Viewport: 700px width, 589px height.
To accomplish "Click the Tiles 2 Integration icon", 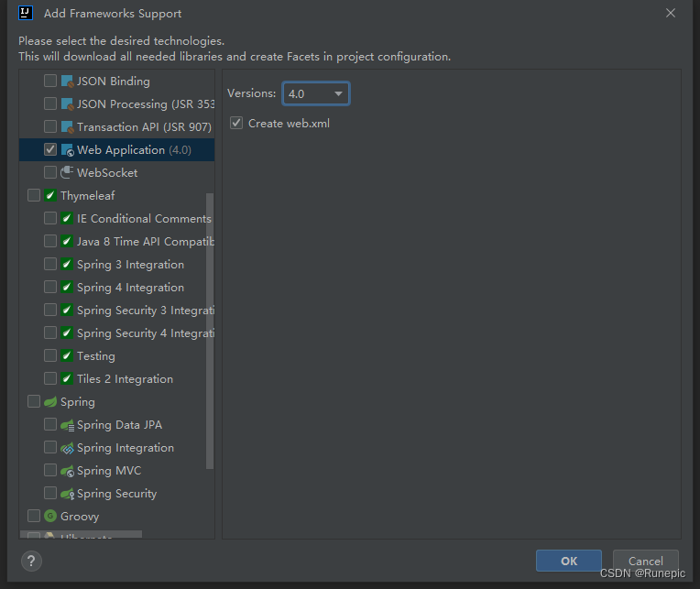I will pos(67,379).
